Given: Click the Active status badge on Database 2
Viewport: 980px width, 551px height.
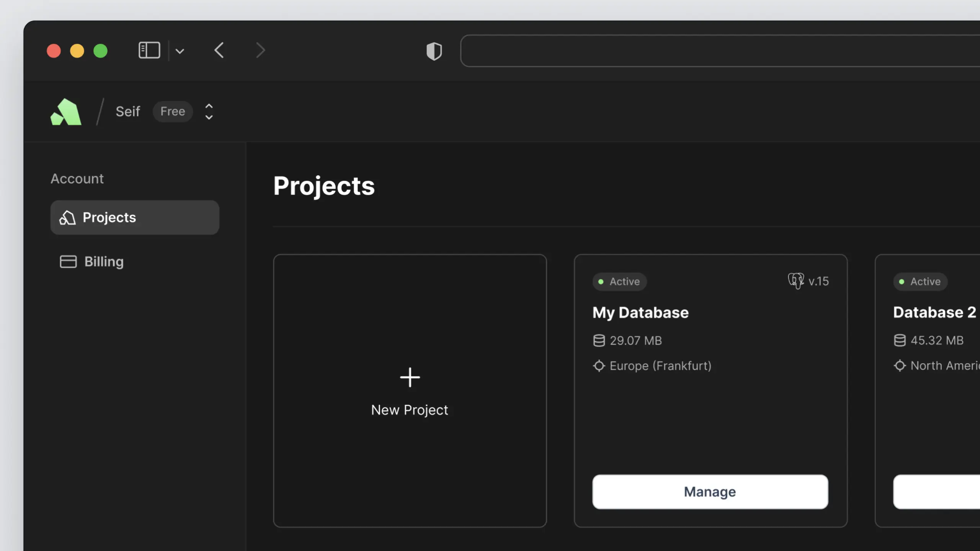Looking at the screenshot, I should (920, 282).
